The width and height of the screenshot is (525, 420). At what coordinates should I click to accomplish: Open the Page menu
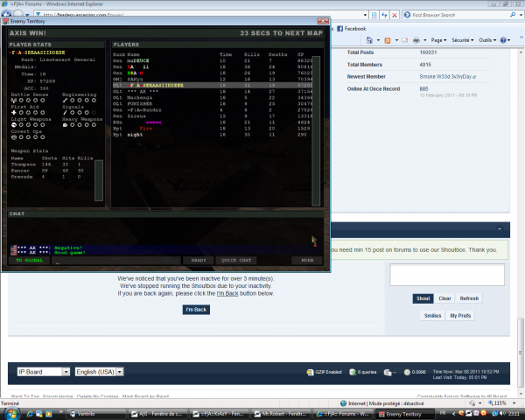click(x=438, y=40)
